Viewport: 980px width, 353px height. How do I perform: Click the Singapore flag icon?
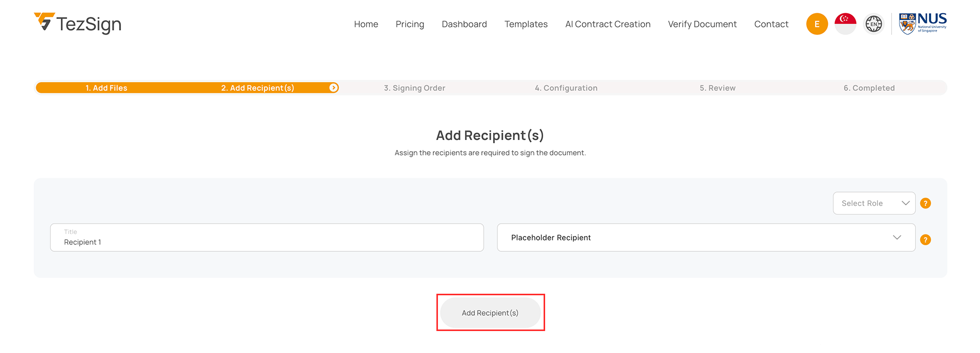click(845, 24)
